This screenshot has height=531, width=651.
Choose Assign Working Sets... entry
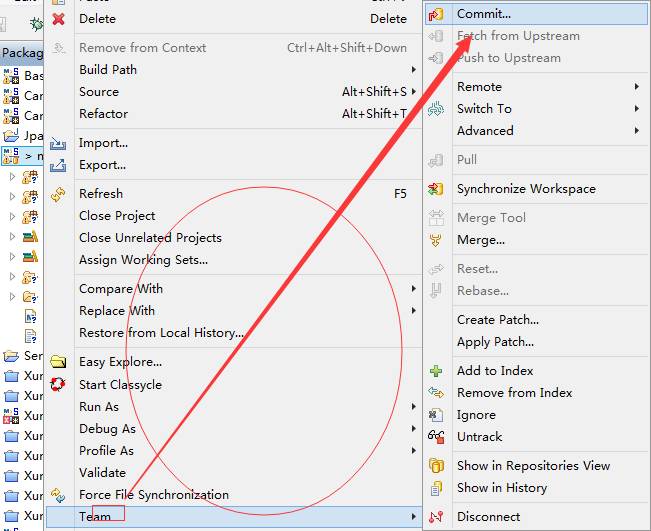[233, 260]
